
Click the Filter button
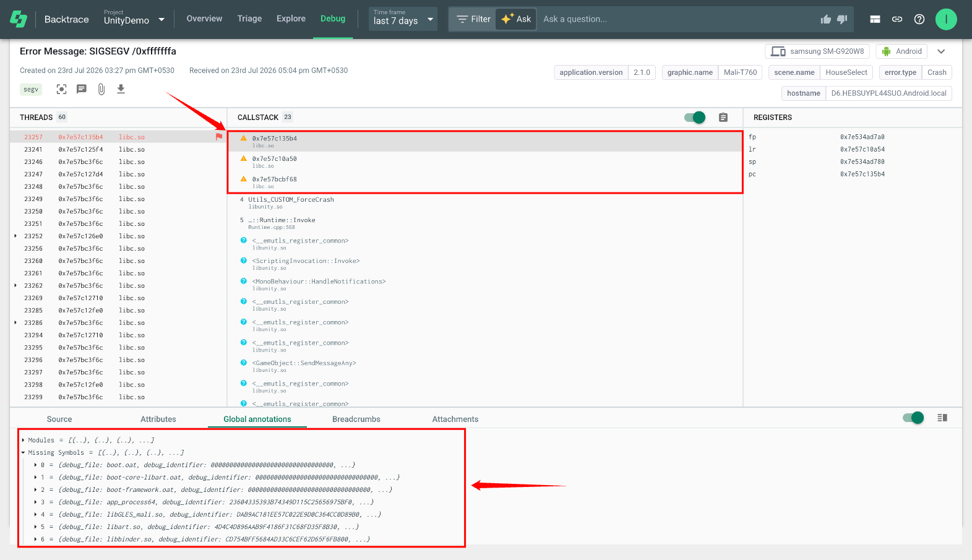tap(473, 19)
